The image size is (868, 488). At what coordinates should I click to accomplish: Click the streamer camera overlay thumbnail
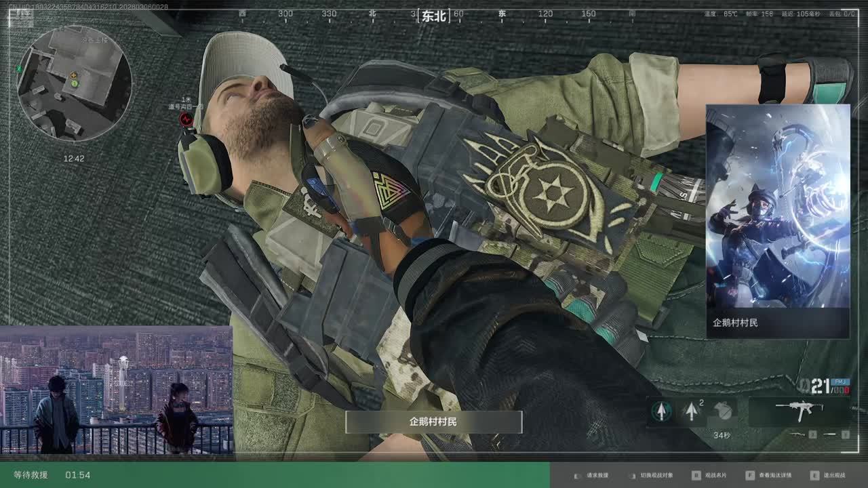(116, 390)
